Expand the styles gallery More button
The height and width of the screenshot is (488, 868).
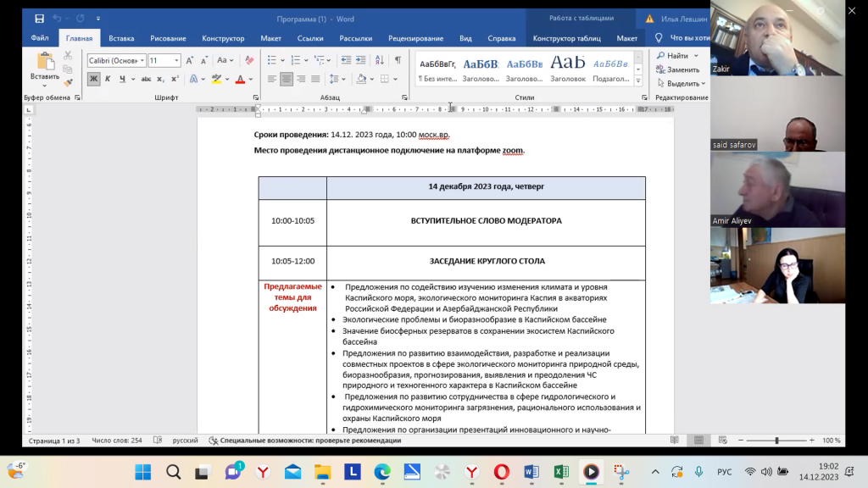click(638, 80)
